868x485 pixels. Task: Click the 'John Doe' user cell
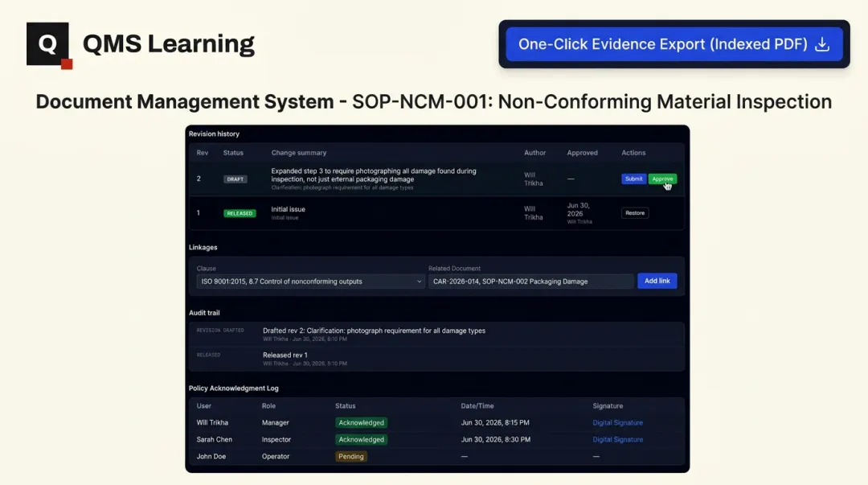point(211,457)
